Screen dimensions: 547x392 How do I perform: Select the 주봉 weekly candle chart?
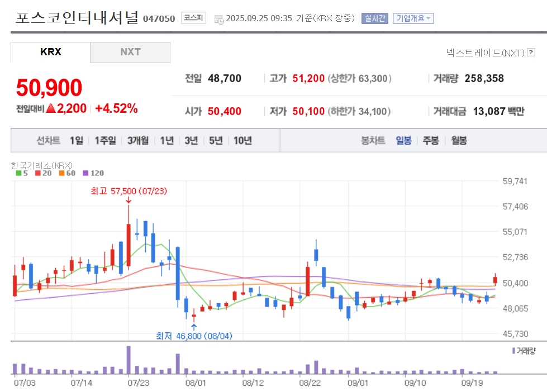(x=430, y=141)
